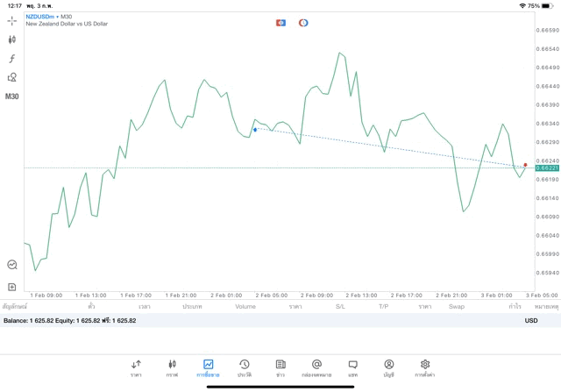
Task: Open the การตั้งค่า settings tab
Action: [x=425, y=367]
